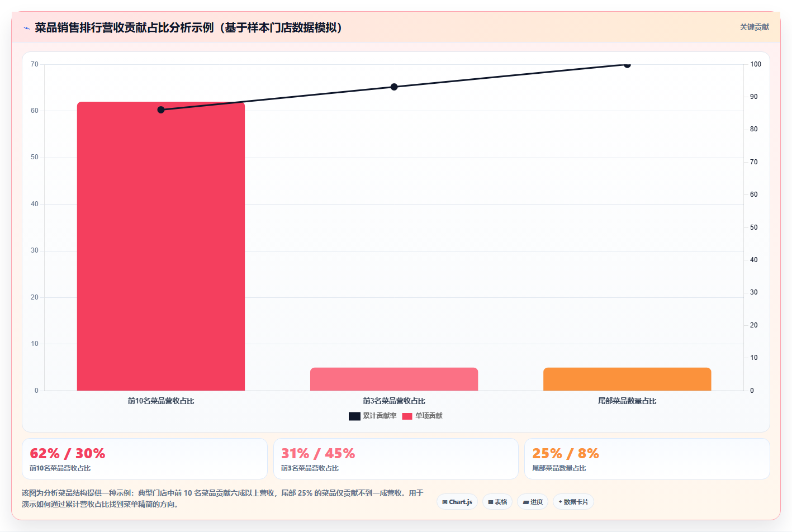Click the axis label 尾部菜品数量占比
This screenshot has width=792, height=532.
[627, 401]
